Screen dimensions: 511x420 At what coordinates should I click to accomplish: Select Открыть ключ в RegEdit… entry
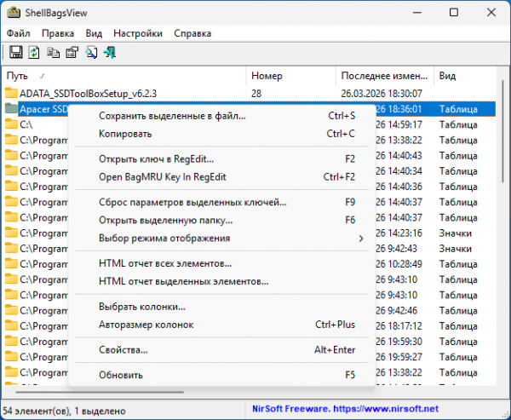coord(221,158)
